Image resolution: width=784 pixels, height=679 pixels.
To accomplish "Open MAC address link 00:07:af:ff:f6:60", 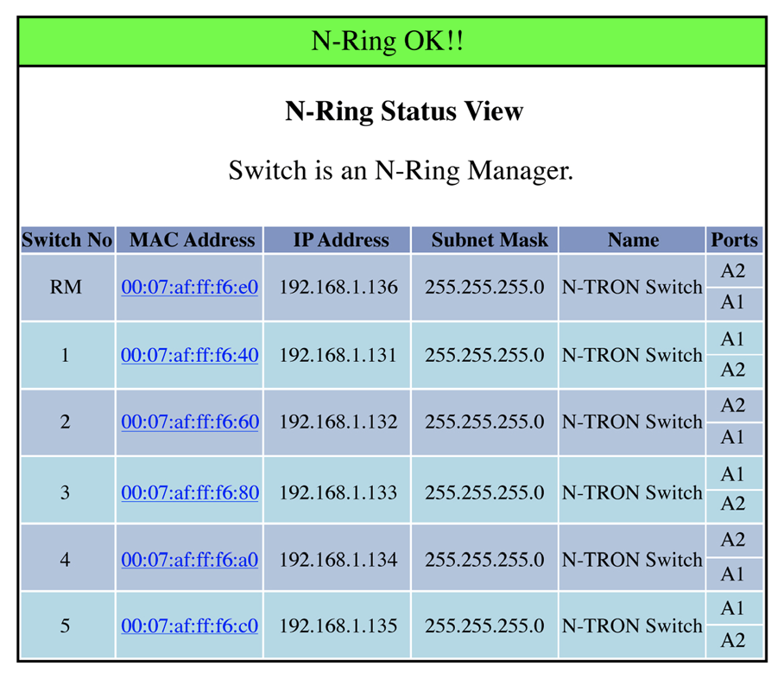I will tap(190, 422).
